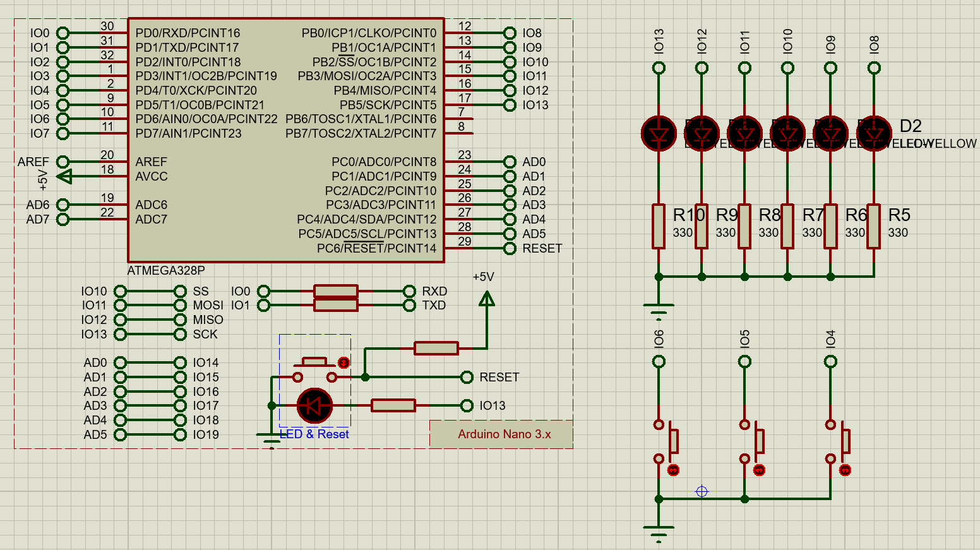Click the LED under the IO13 terminal
This screenshot has height=550, width=980.
659,133
